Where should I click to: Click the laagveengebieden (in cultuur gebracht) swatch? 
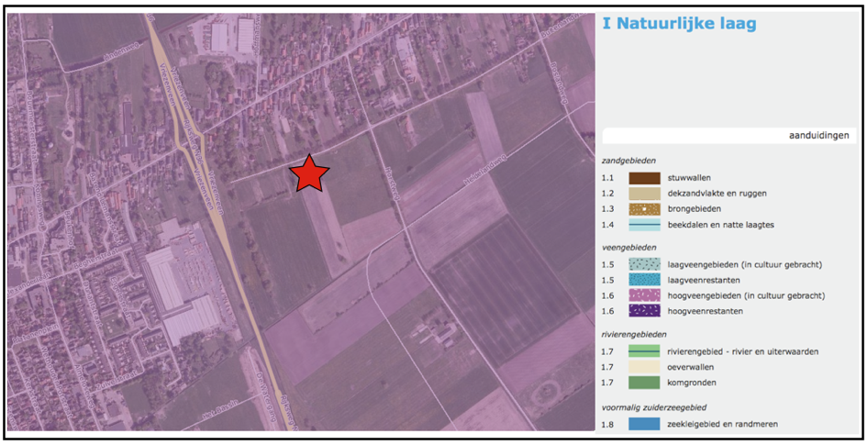pos(644,264)
